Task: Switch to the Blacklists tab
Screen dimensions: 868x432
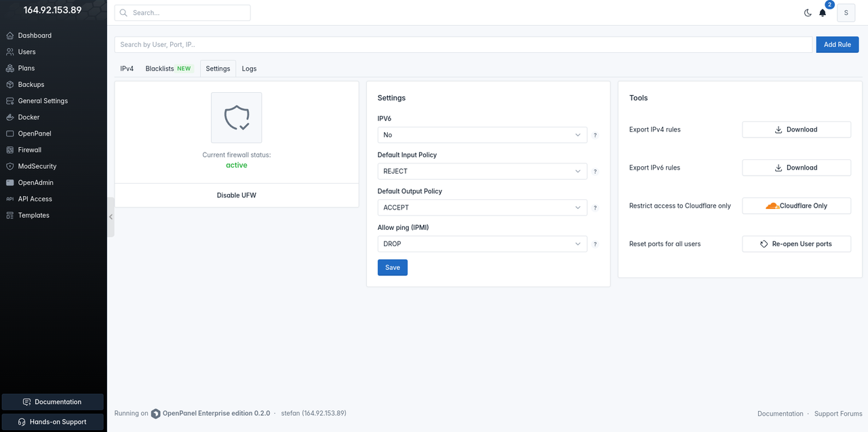Action: [x=169, y=68]
